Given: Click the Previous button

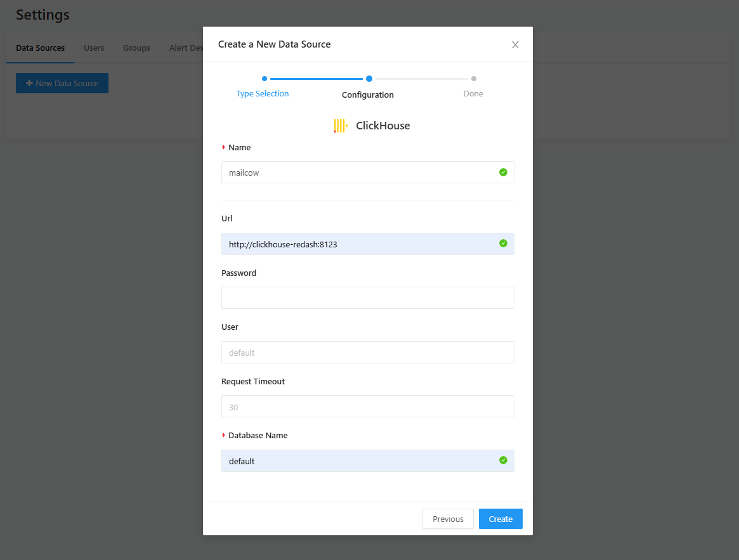Looking at the screenshot, I should [x=448, y=519].
